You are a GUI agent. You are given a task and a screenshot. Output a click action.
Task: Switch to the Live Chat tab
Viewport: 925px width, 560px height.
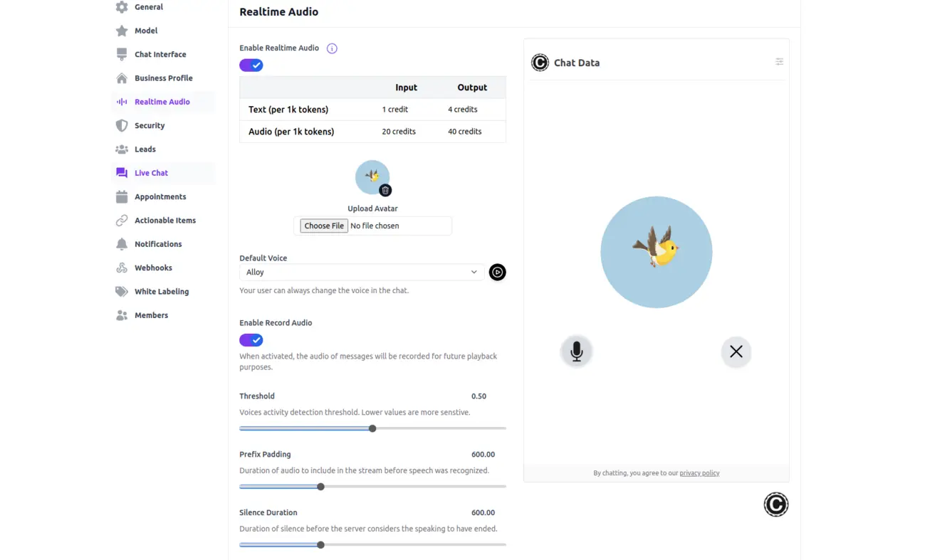click(151, 173)
